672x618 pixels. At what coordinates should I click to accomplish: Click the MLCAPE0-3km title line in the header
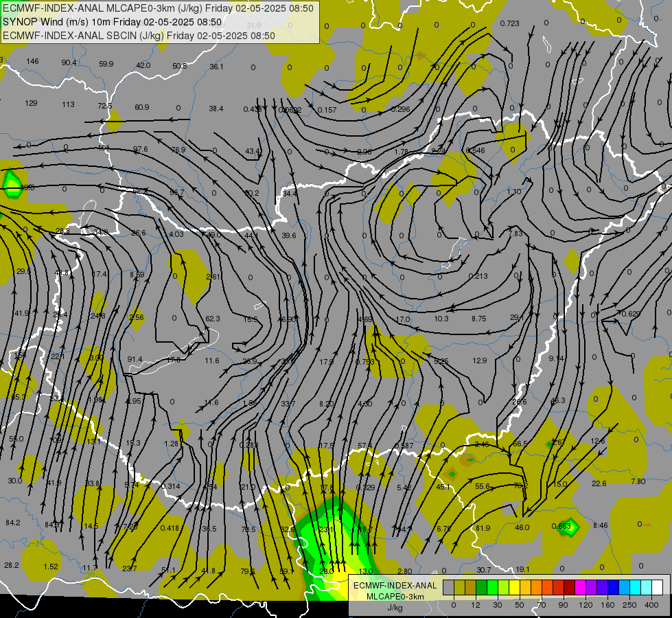click(x=158, y=8)
